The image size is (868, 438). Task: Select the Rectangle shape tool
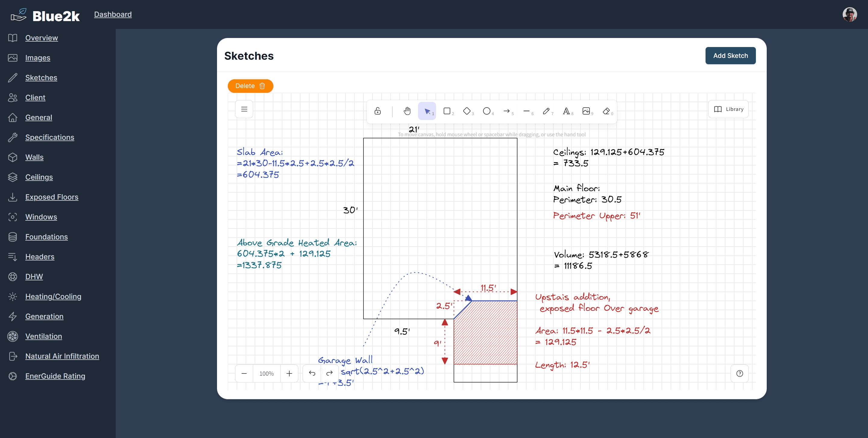click(x=447, y=111)
